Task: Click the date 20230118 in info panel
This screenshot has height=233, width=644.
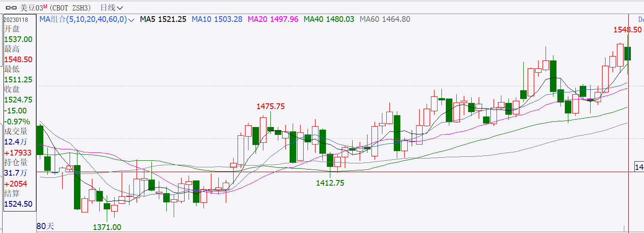Action: (x=16, y=19)
